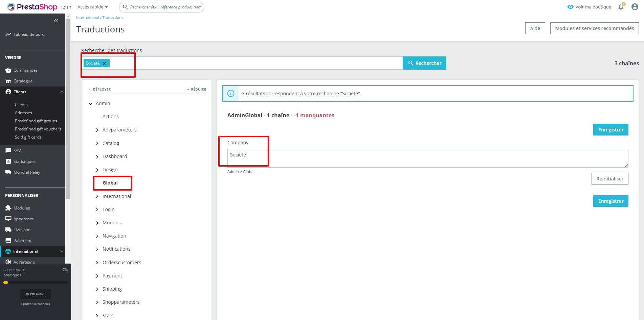Screen dimensions: 644x320
Task: Click the Réinitialiser button
Action: tap(610, 179)
